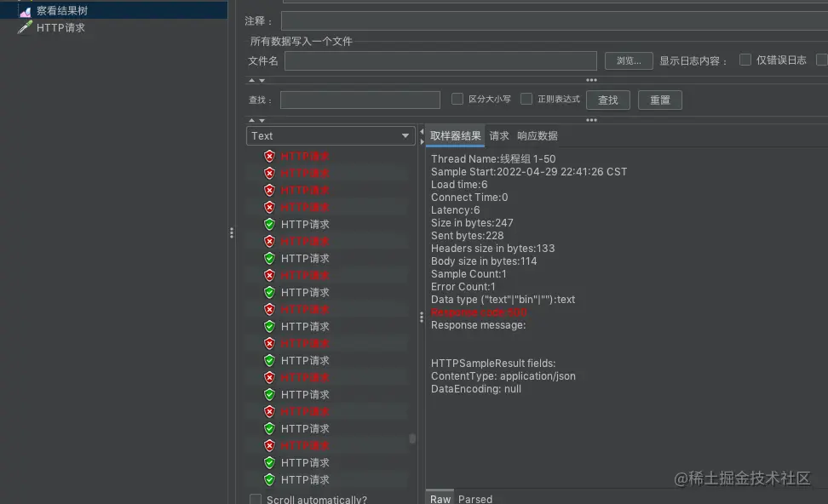Click the red shield icon of the first failed HTTP请求
Viewport: 828px width, 504px height.
point(269,156)
